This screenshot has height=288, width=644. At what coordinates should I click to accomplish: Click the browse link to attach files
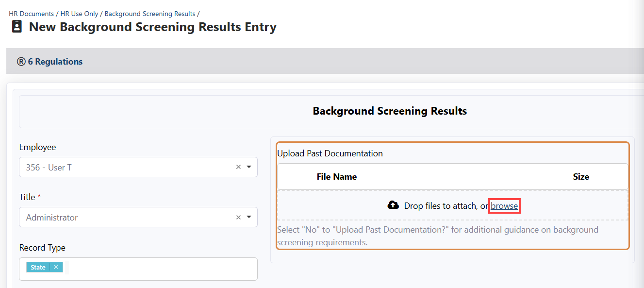click(504, 206)
